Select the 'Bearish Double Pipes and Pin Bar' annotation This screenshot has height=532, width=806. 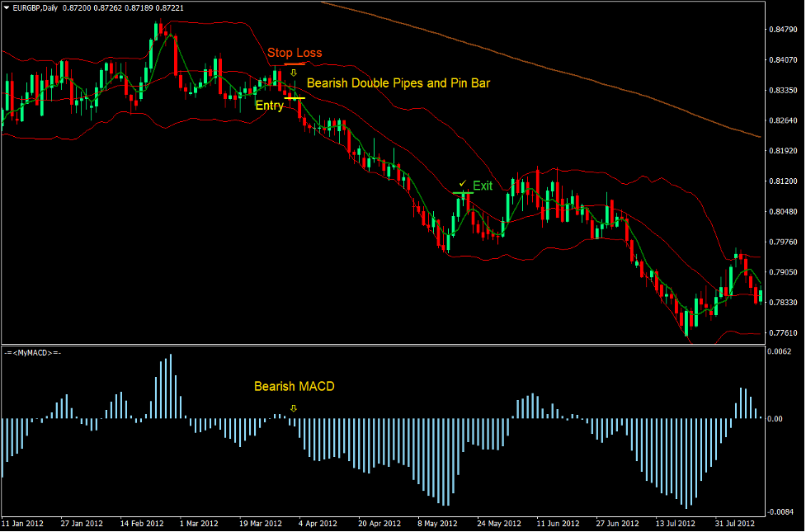pyautogui.click(x=398, y=83)
